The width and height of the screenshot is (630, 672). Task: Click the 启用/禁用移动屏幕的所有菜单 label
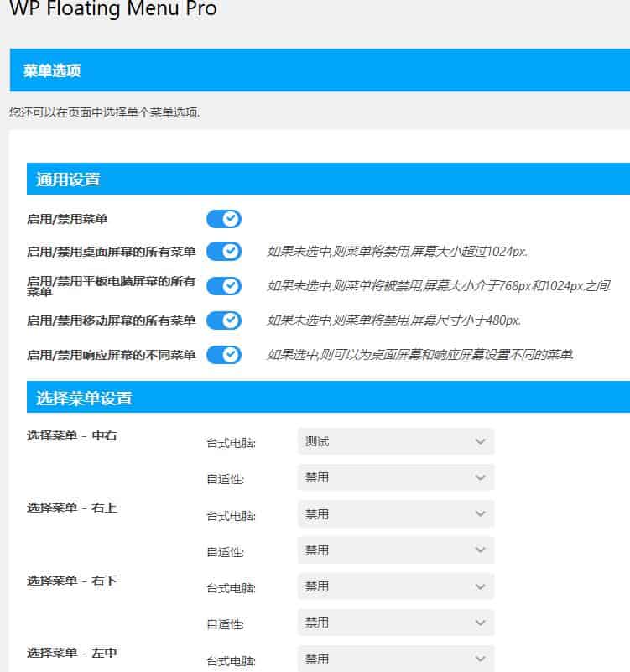[x=112, y=320]
